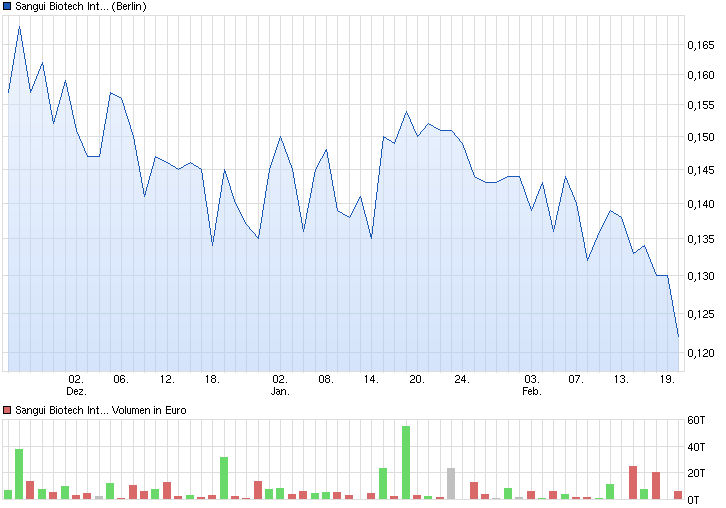726x508 pixels.
Task: Click the blue legend square for Sangui Biotech
Action: 6,6
